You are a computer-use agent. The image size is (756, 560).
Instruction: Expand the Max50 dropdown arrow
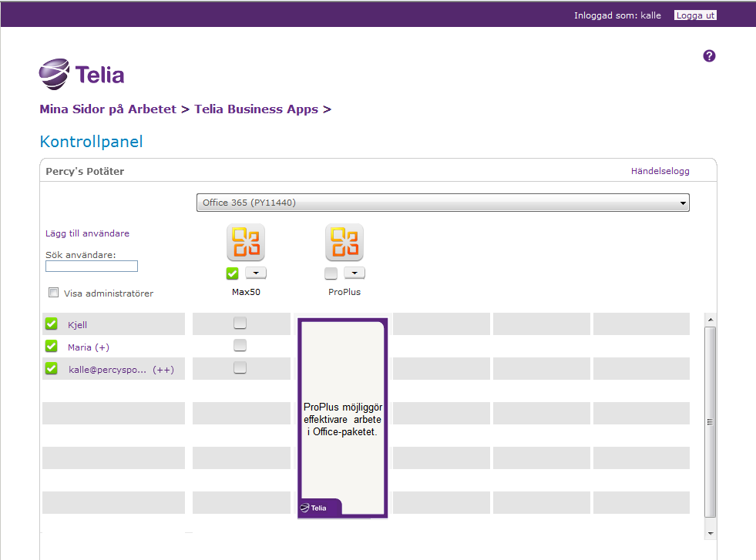coord(256,273)
